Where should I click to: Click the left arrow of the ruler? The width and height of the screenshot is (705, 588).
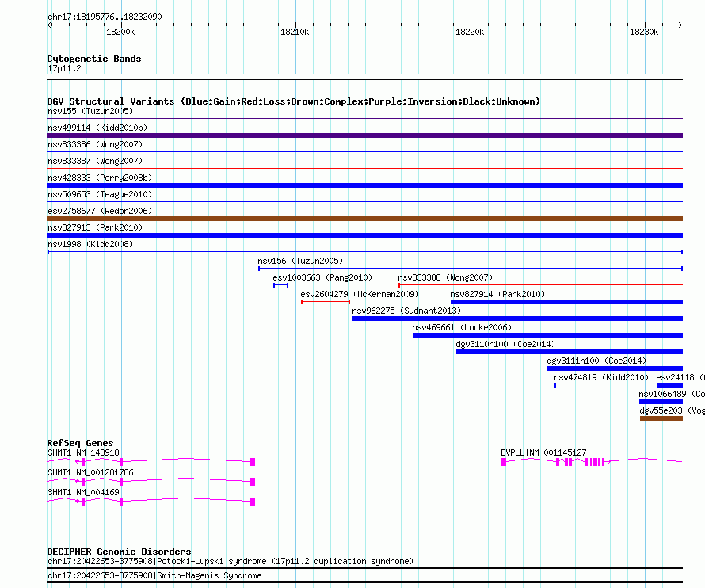click(49, 25)
